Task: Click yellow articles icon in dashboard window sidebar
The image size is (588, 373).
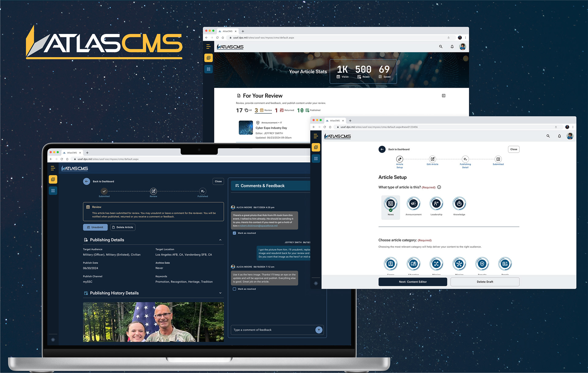Action: (209, 58)
